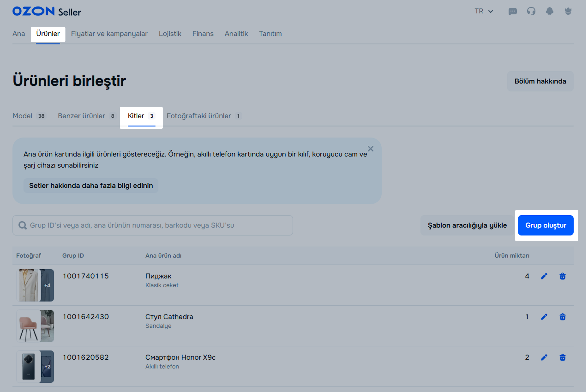
Task: Delete the Пиджак group with trash icon
Action: (563, 276)
